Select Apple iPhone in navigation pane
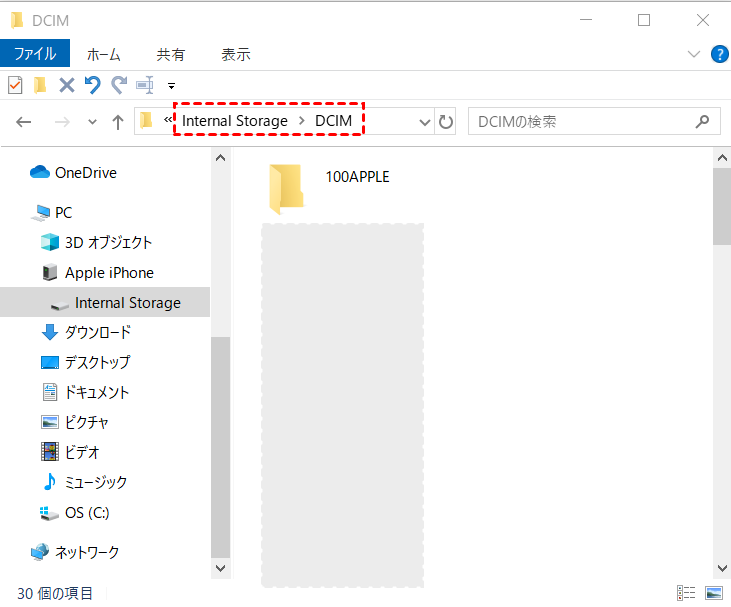731x607 pixels. click(109, 272)
